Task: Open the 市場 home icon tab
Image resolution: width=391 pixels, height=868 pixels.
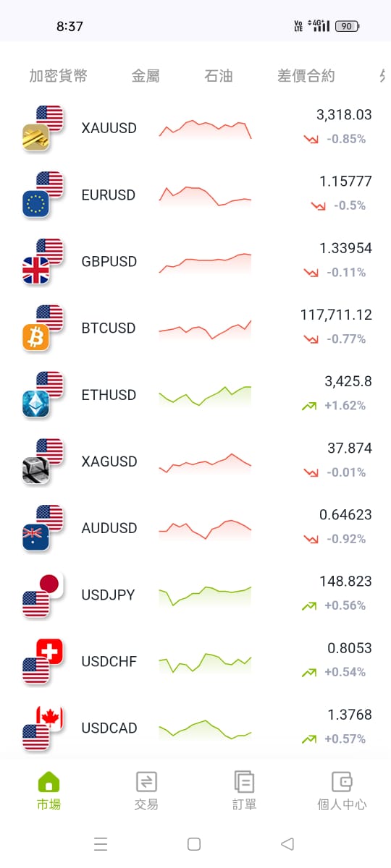Action: [x=49, y=781]
